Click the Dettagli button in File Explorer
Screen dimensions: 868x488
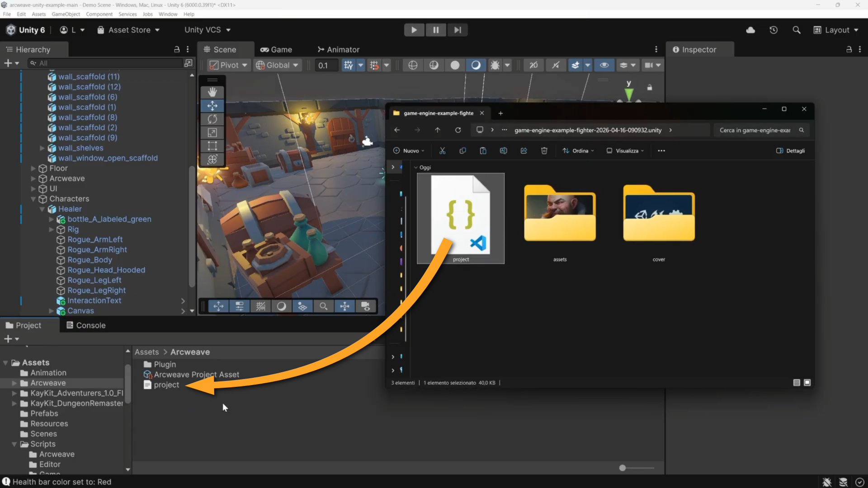pos(791,150)
